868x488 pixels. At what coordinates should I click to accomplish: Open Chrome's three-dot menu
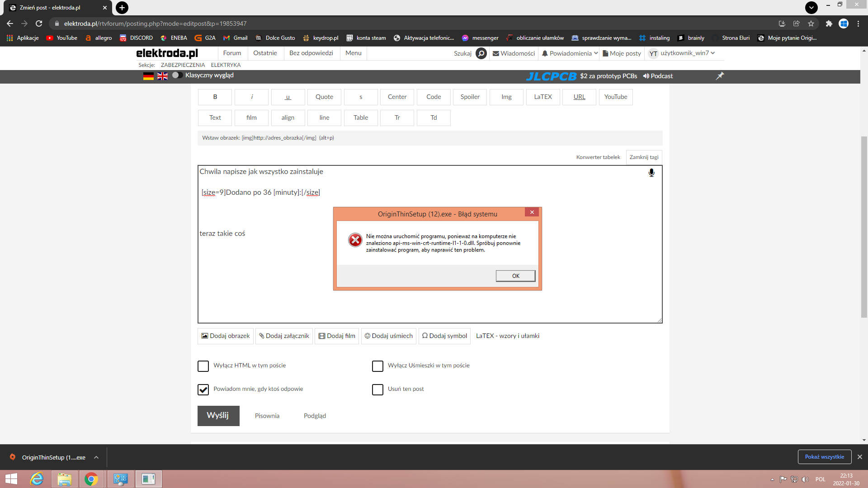click(858, 23)
